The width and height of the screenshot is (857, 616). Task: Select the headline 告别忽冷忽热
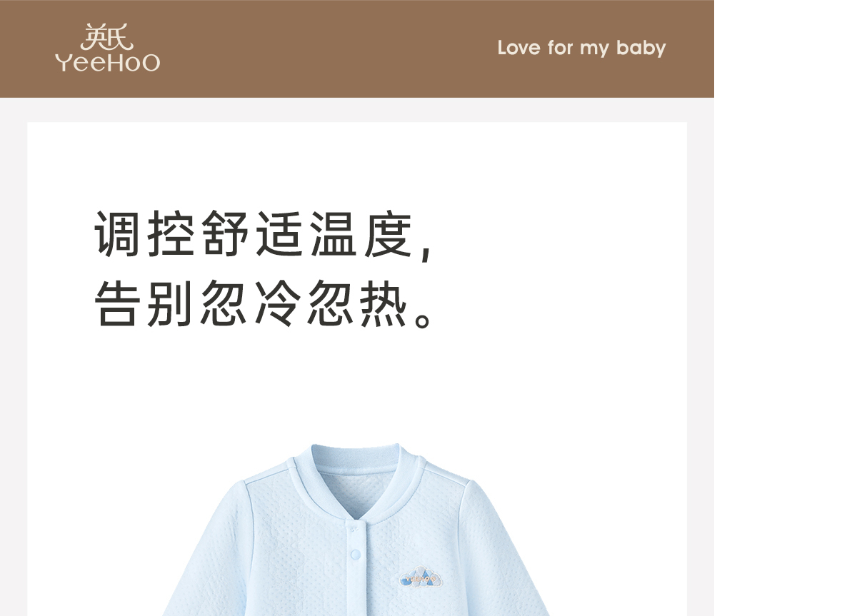click(254, 304)
